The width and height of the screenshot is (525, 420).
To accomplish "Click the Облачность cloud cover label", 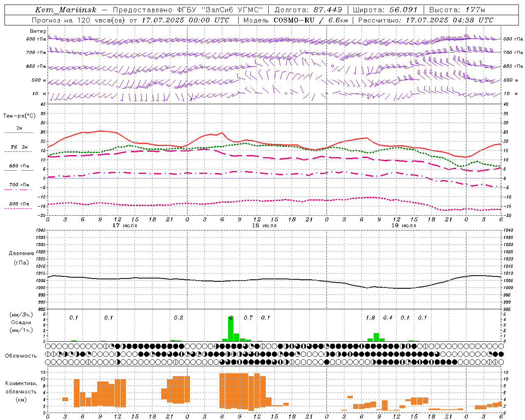I will click(21, 356).
